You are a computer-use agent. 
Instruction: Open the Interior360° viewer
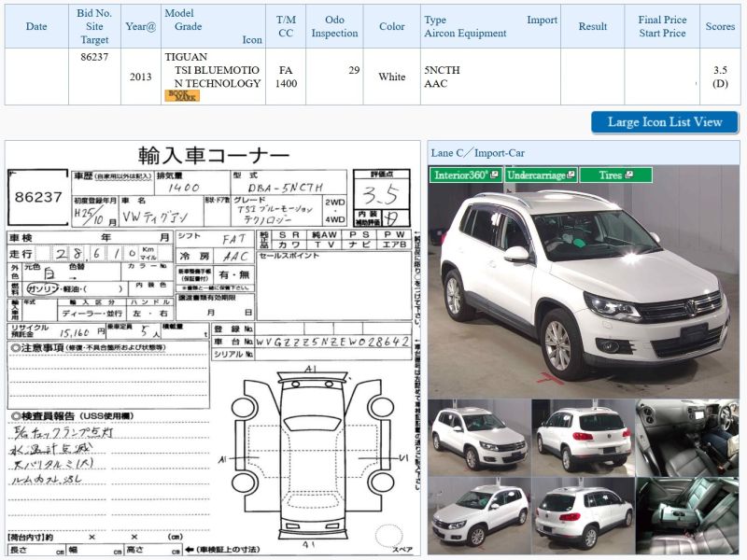click(465, 175)
